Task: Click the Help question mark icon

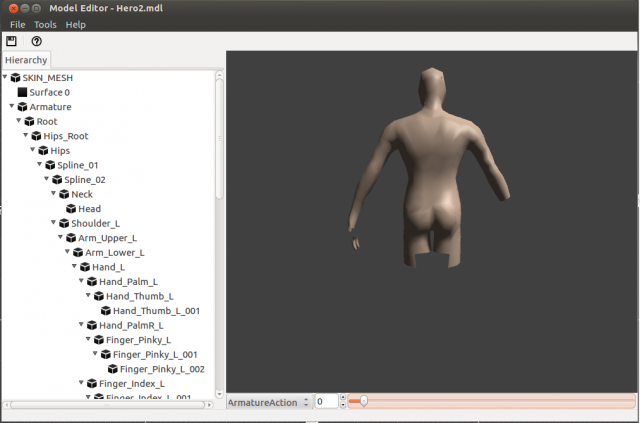Action: pos(37,41)
